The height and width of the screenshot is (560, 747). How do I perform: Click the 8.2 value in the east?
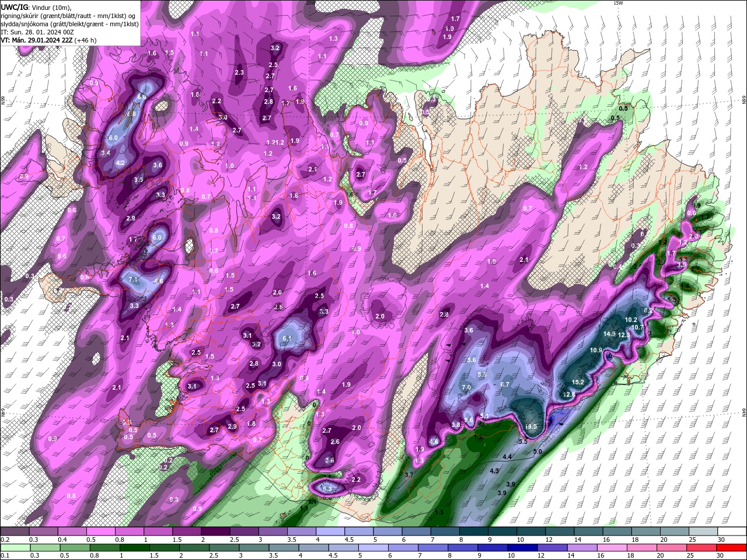(648, 311)
